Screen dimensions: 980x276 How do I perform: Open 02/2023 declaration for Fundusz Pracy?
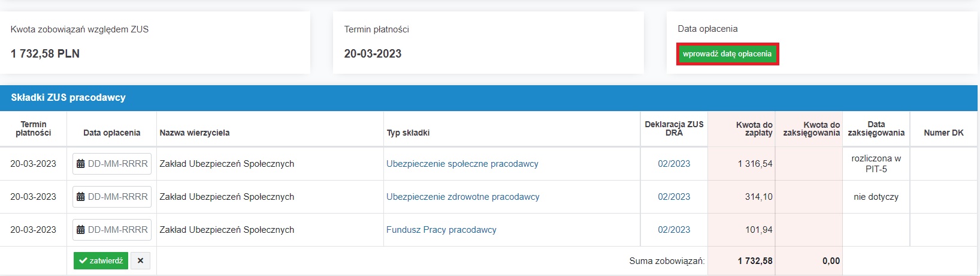[674, 230]
